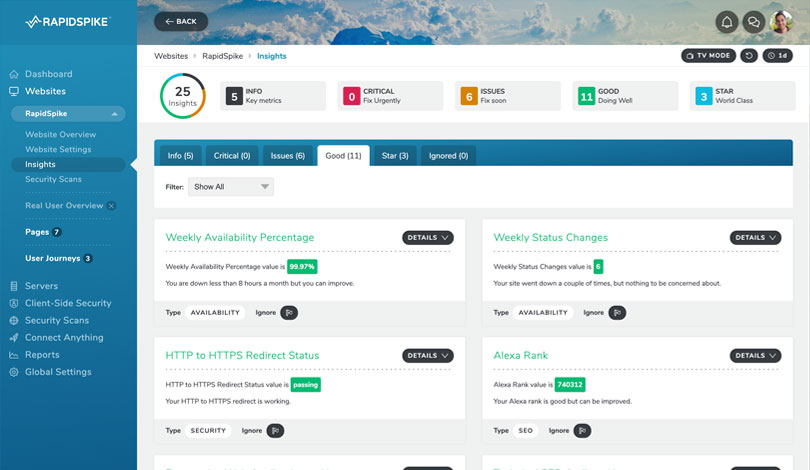Click the passing status badge

click(305, 384)
